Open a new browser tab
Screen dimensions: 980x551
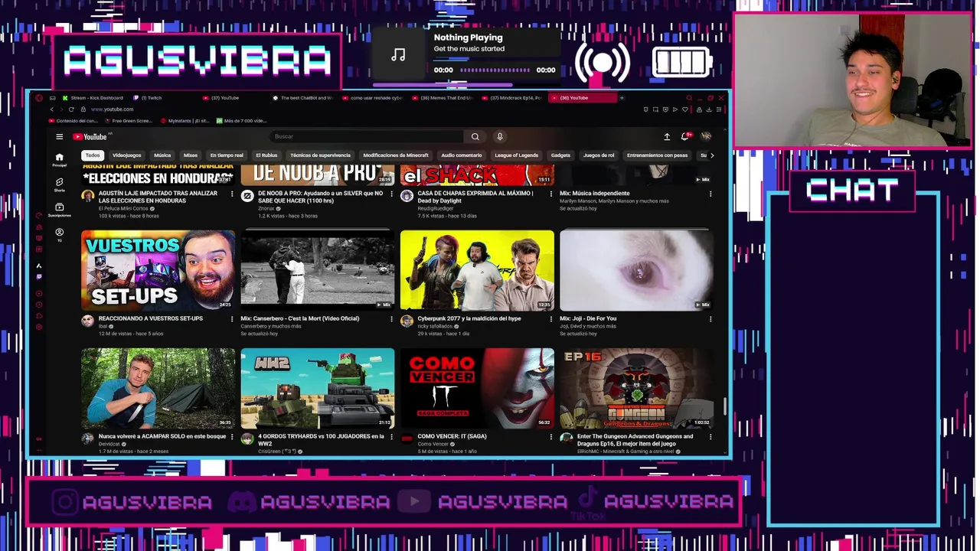coord(622,98)
